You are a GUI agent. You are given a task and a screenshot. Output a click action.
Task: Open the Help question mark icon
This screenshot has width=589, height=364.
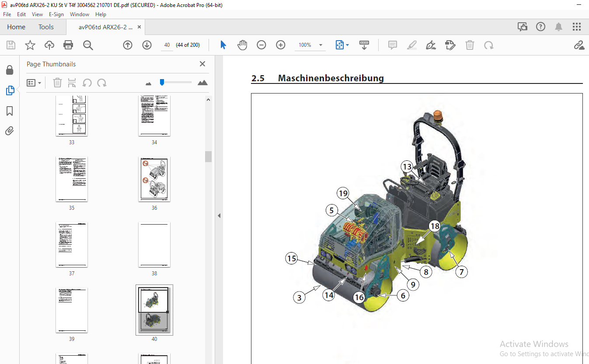coord(540,27)
